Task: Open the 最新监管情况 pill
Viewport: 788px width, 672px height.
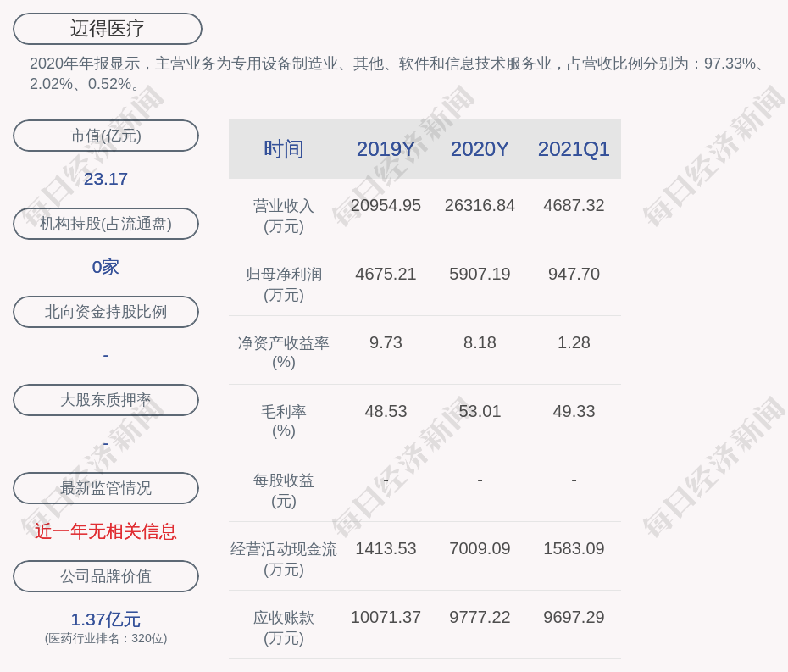Action: tap(106, 488)
